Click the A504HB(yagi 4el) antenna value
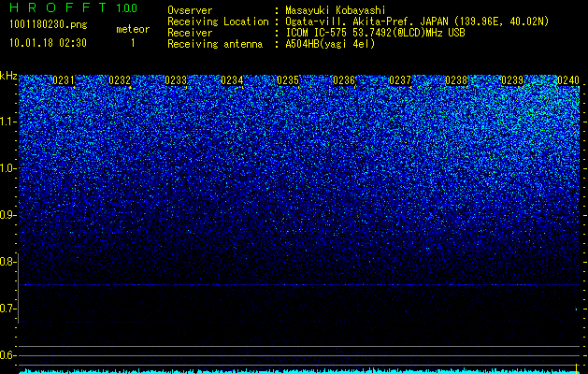 (x=330, y=44)
